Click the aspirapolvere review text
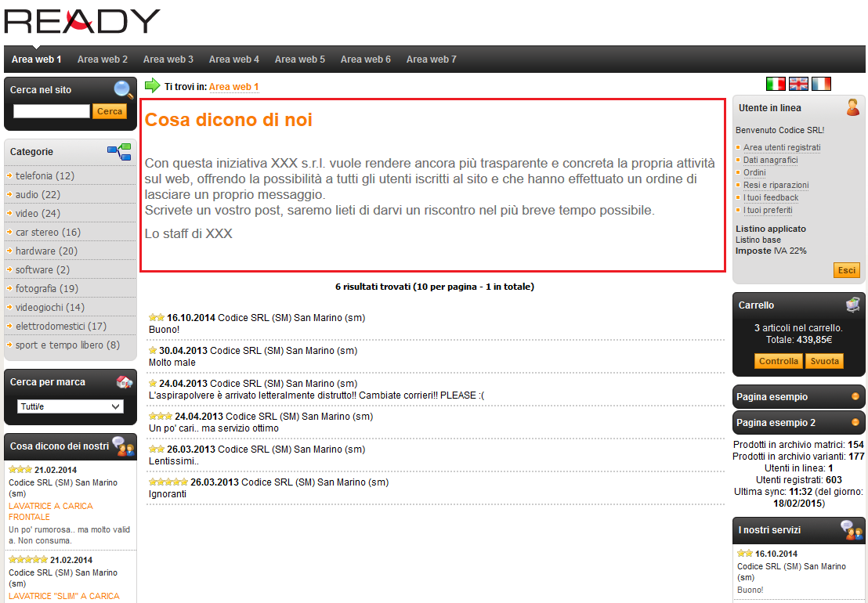Screen dimensions: 868x603 click(x=316, y=395)
